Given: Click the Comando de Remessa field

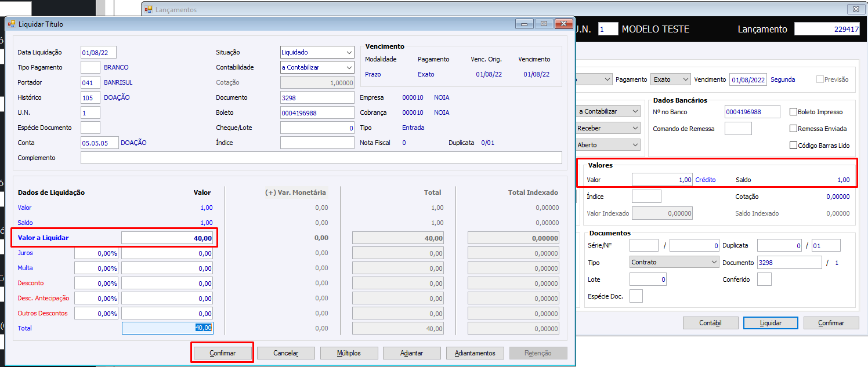Looking at the screenshot, I should [738, 128].
